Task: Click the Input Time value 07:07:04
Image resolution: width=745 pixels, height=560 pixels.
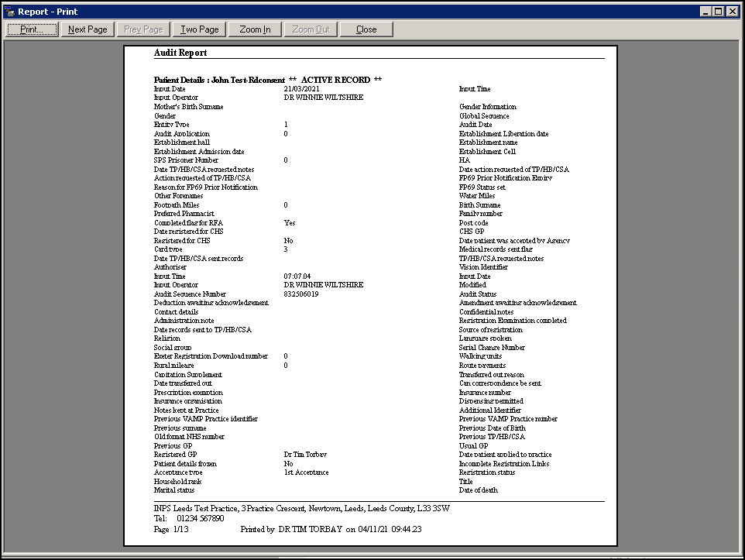Action: click(297, 276)
